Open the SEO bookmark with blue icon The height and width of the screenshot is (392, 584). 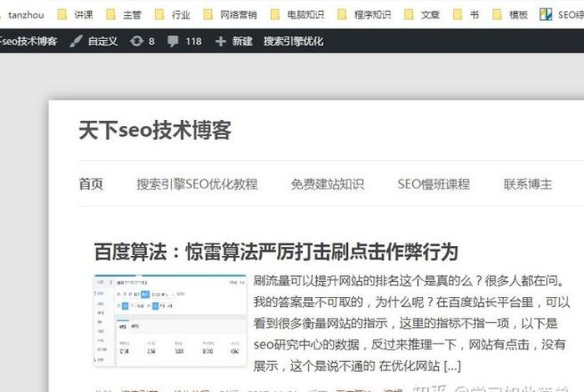561,15
